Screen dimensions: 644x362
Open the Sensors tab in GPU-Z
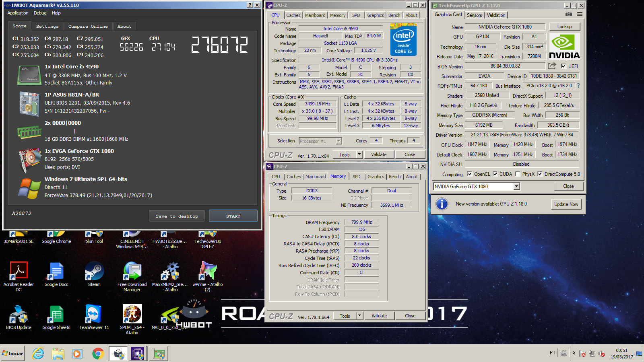474,15
